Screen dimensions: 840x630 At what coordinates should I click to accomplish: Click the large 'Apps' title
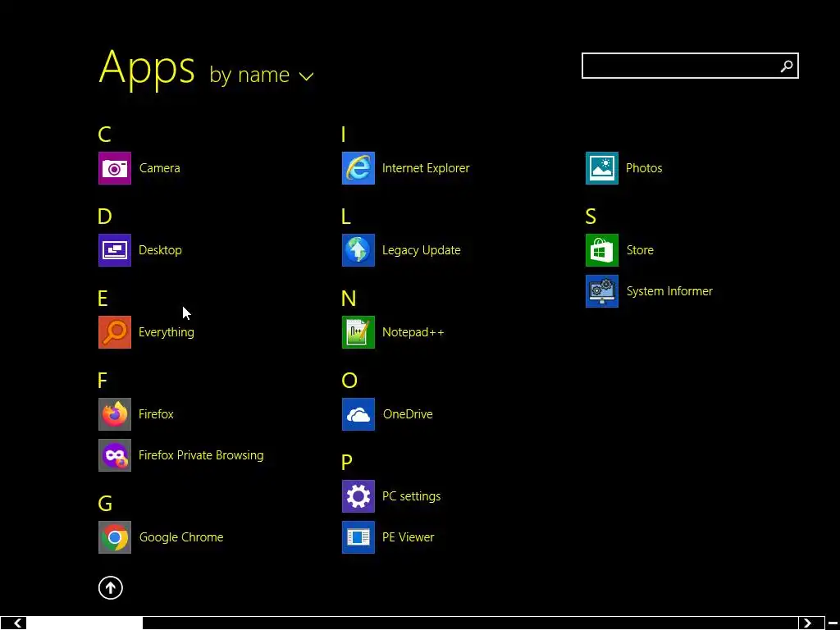pyautogui.click(x=147, y=69)
